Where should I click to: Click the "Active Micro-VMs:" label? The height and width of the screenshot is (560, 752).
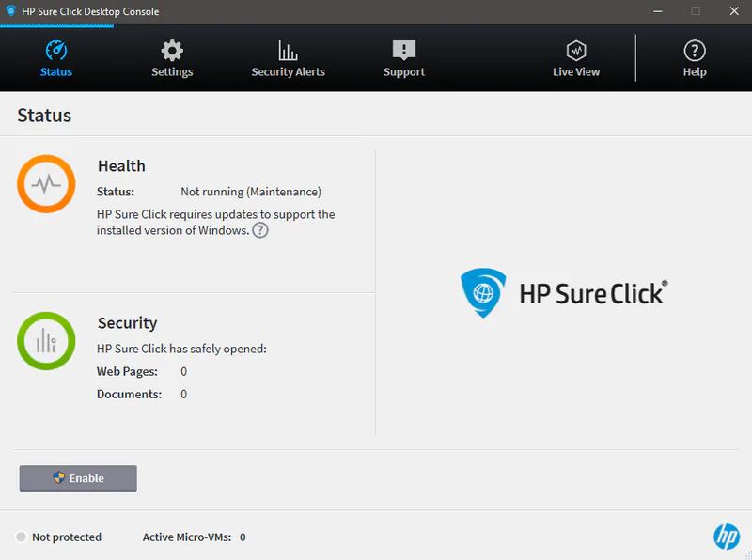187,537
